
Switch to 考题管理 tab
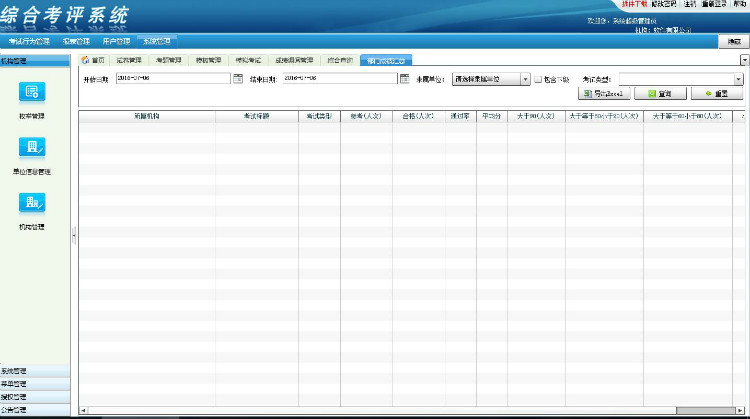click(x=168, y=60)
